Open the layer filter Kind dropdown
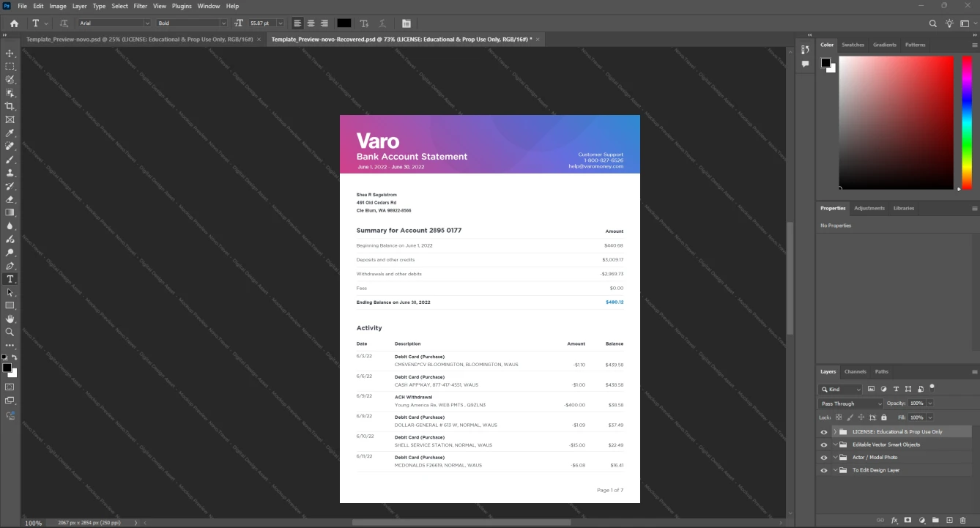Screen dimensions: 980x528 841,390
